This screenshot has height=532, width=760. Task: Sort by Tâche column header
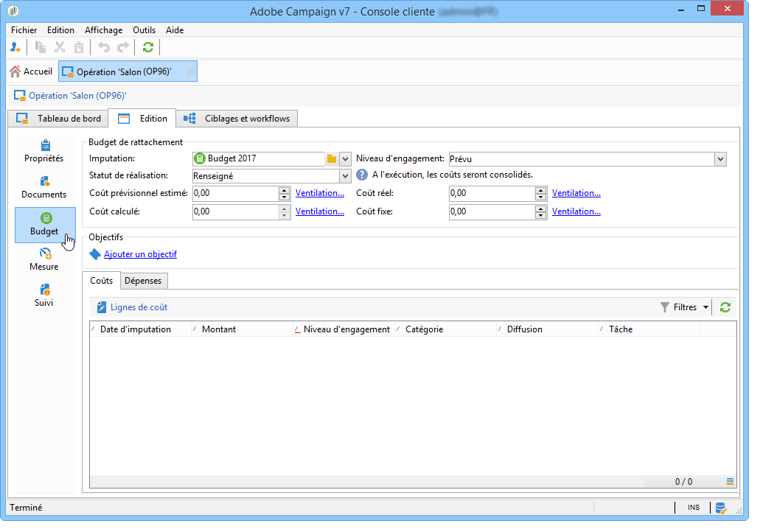pyautogui.click(x=649, y=329)
